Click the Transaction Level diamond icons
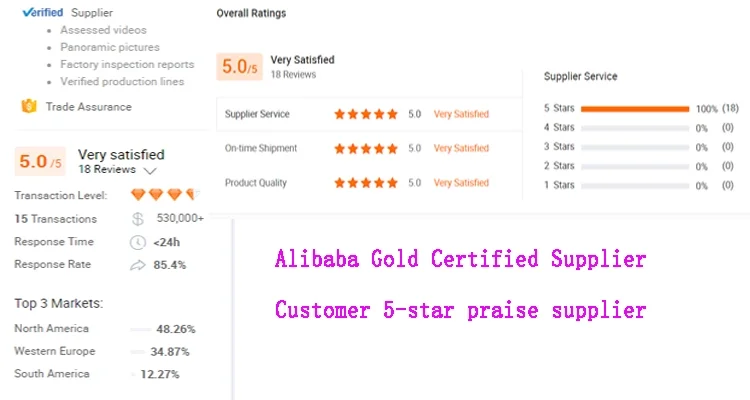This screenshot has height=400, width=750. [x=165, y=194]
